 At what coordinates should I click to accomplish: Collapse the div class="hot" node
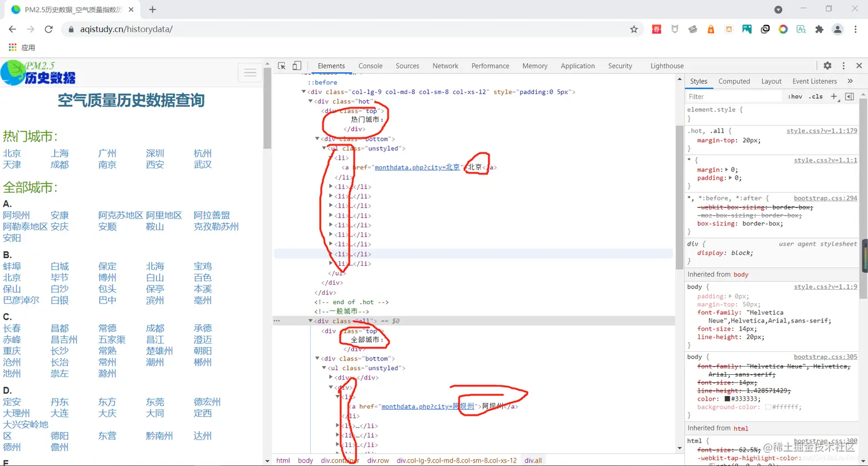tap(311, 102)
